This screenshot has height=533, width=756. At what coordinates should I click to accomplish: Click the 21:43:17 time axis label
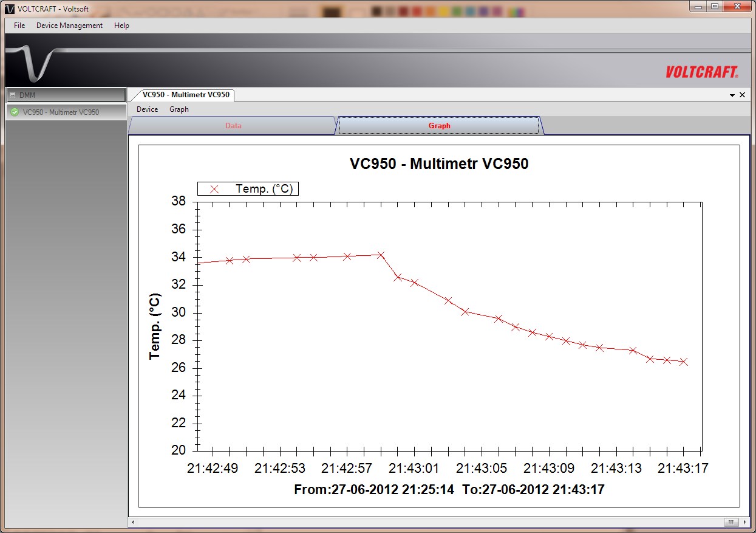coord(683,469)
